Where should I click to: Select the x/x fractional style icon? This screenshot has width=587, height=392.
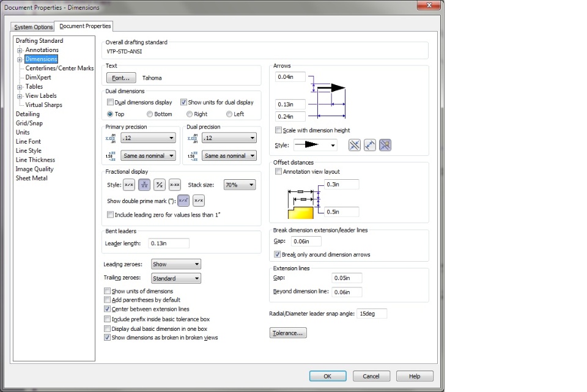tap(129, 185)
